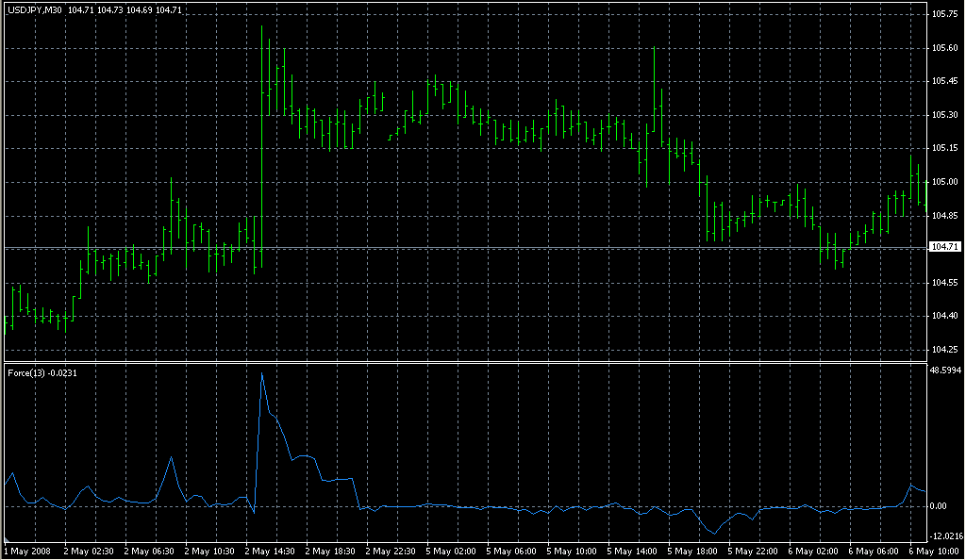966x560 pixels.
Task: Click the OHLC values 104.71 104.73 104.69 104.71
Action: [125, 10]
